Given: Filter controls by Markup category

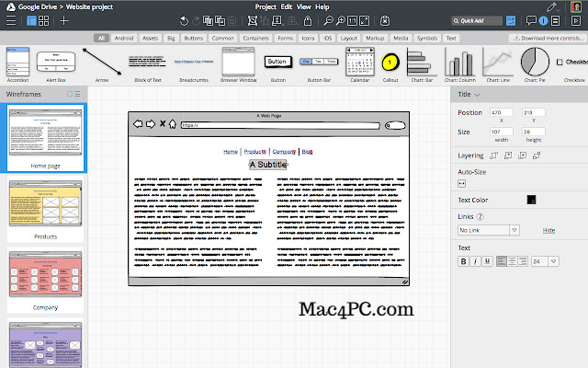Looking at the screenshot, I should point(375,38).
